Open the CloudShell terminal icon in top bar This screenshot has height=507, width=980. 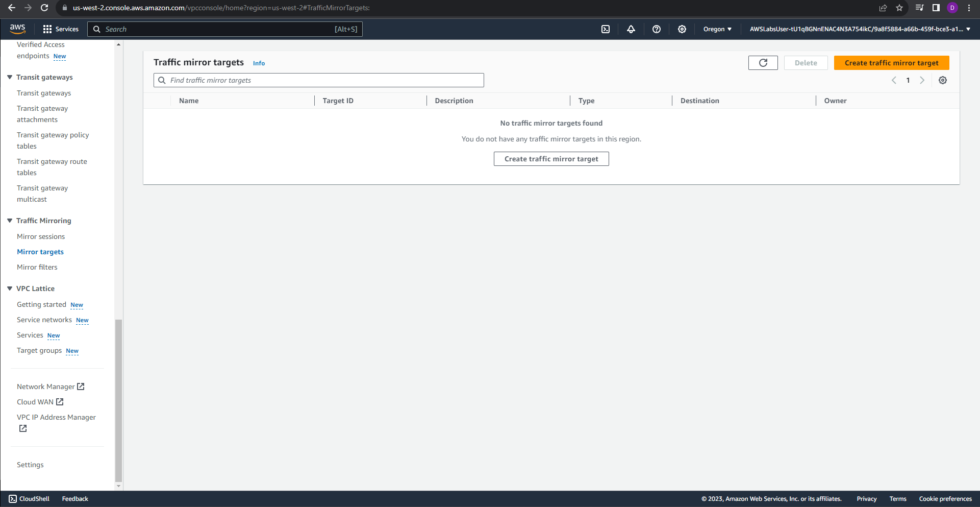tap(605, 29)
